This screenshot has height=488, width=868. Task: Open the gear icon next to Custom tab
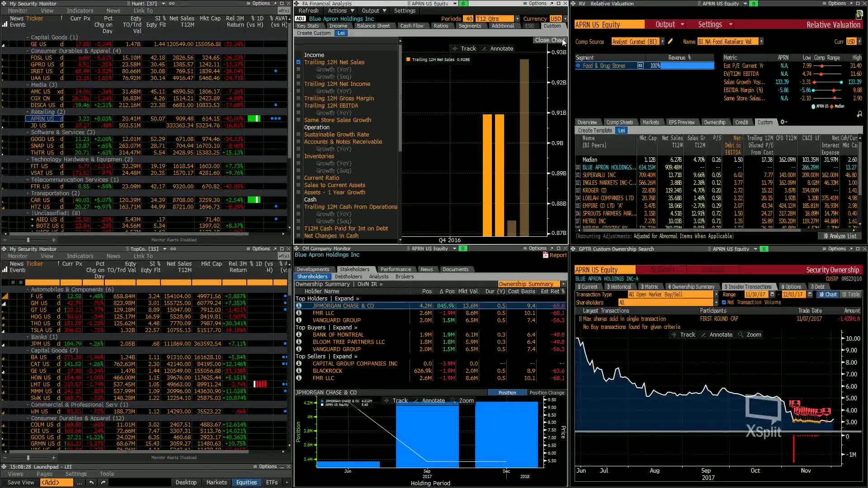783,122
